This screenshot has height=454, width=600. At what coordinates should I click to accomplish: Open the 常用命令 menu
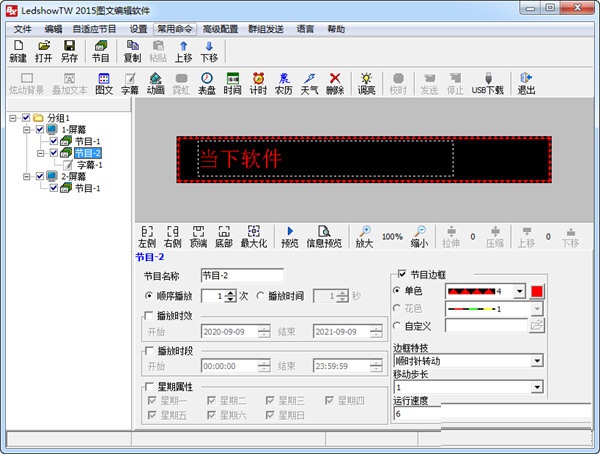click(x=175, y=29)
